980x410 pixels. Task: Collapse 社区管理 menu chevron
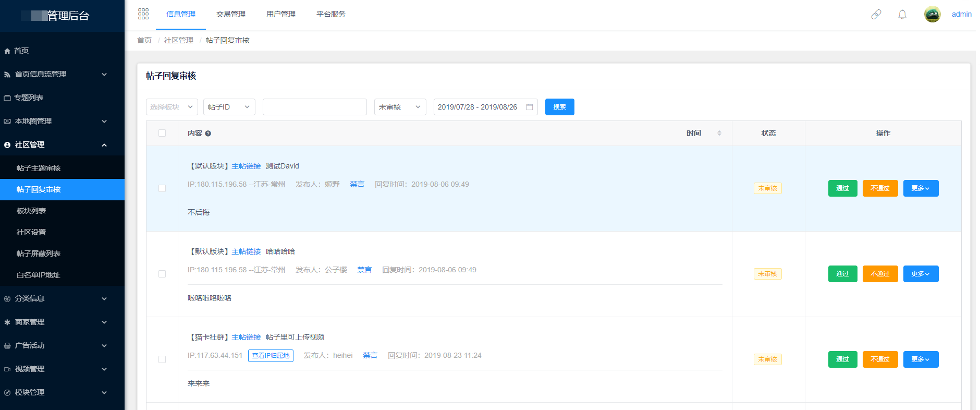[104, 145]
